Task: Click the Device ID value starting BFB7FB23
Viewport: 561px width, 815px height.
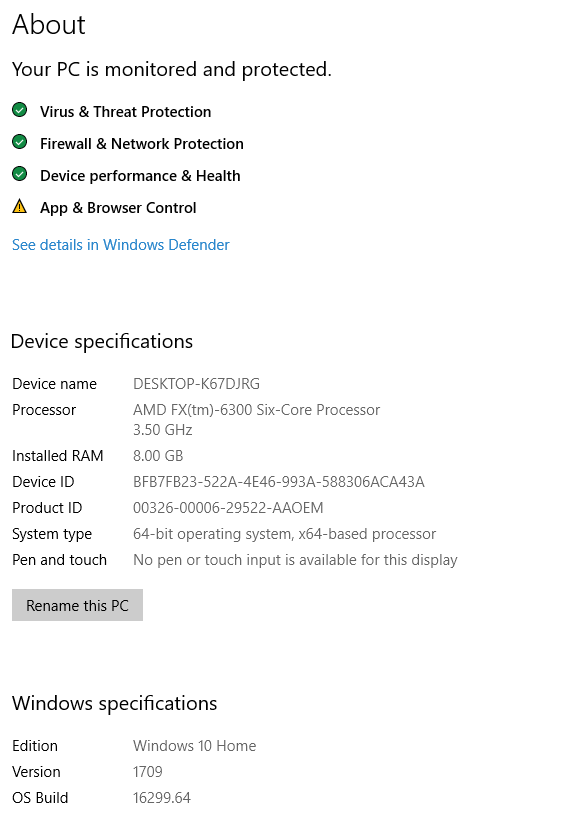Action: click(279, 482)
